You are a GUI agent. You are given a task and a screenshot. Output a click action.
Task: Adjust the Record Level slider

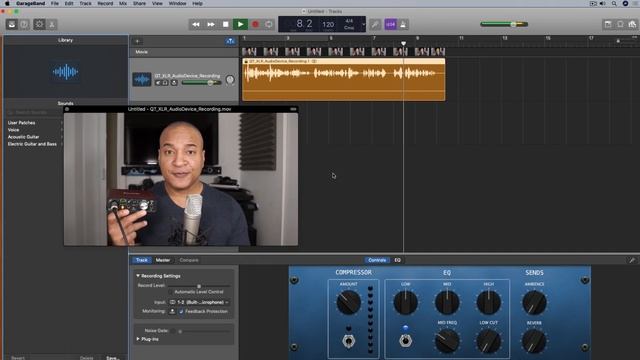point(199,286)
